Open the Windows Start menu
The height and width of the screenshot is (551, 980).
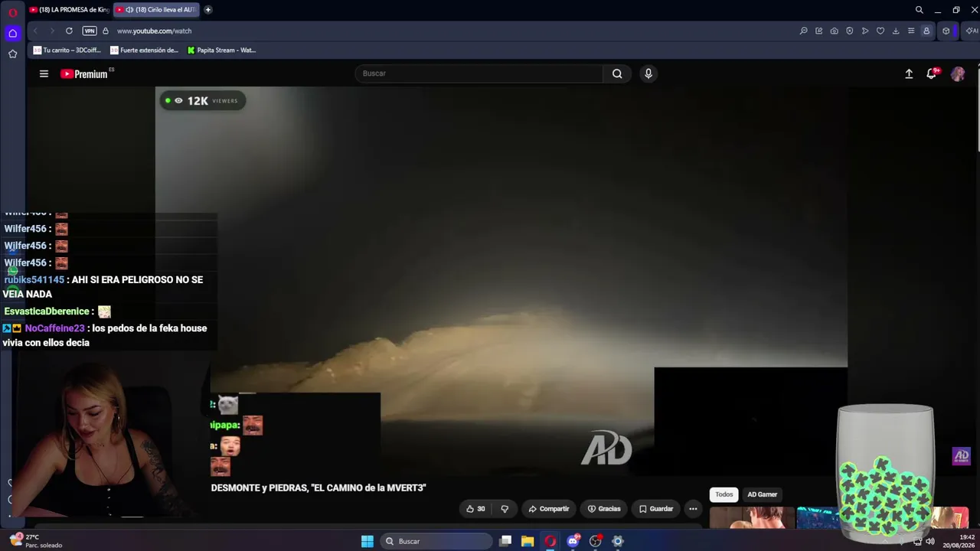click(367, 541)
